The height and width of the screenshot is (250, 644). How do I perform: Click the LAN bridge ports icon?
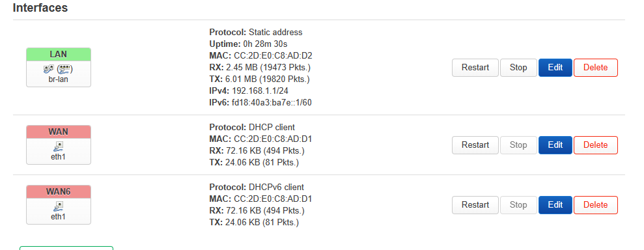click(x=59, y=70)
